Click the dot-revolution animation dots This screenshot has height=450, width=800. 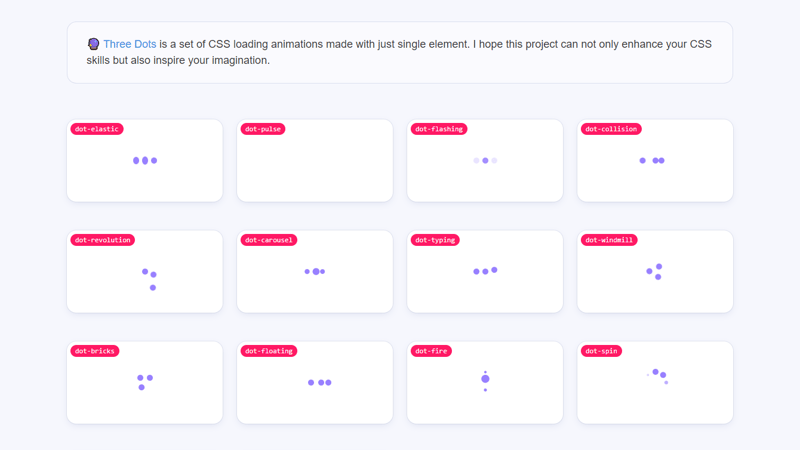click(x=150, y=279)
